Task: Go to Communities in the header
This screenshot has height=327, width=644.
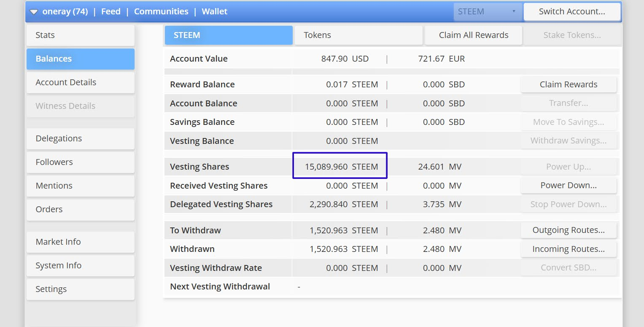Action: (161, 12)
